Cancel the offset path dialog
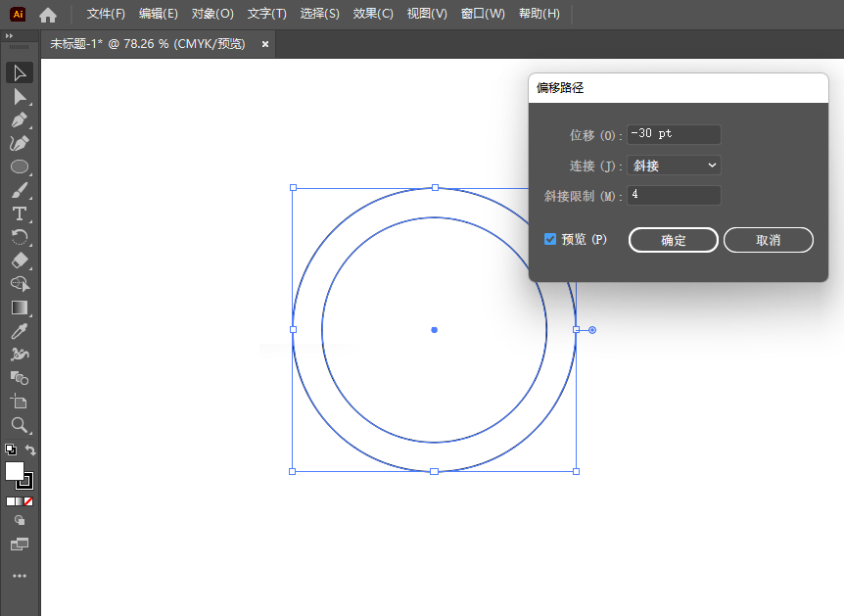Viewport: 844px width, 616px height. coord(768,240)
